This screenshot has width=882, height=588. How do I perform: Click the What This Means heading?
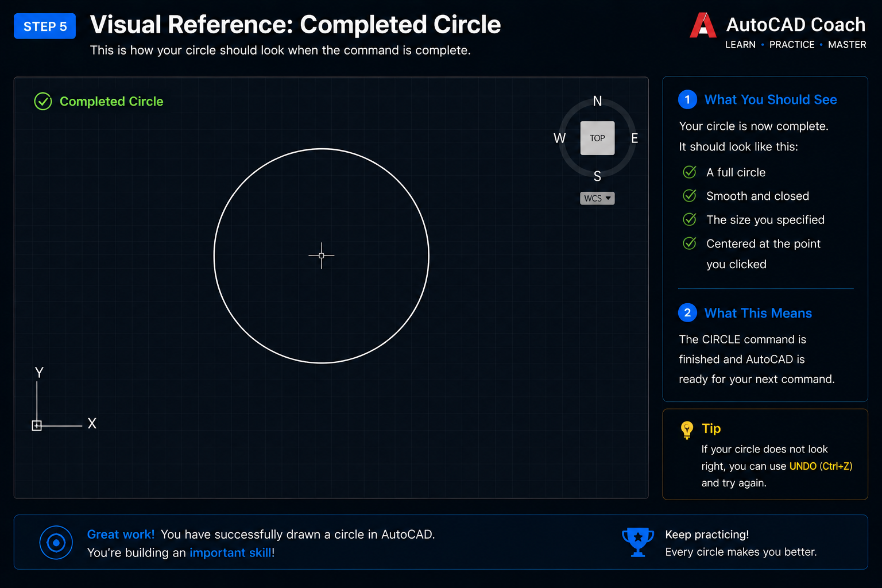(758, 314)
